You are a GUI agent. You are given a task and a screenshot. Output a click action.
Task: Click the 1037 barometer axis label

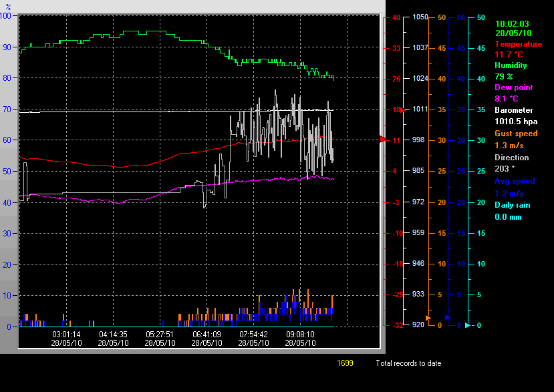(x=420, y=47)
